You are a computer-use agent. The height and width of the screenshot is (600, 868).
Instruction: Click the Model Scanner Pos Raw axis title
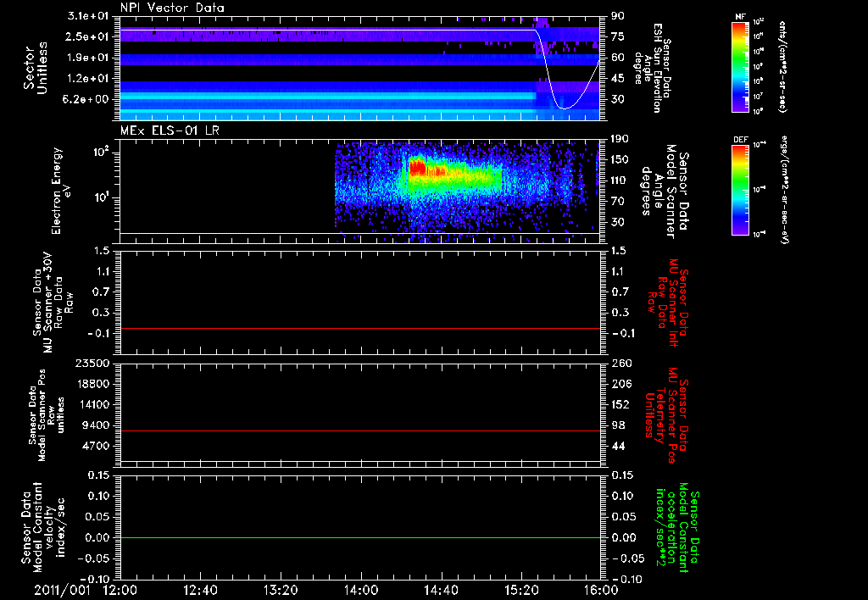click(46, 415)
